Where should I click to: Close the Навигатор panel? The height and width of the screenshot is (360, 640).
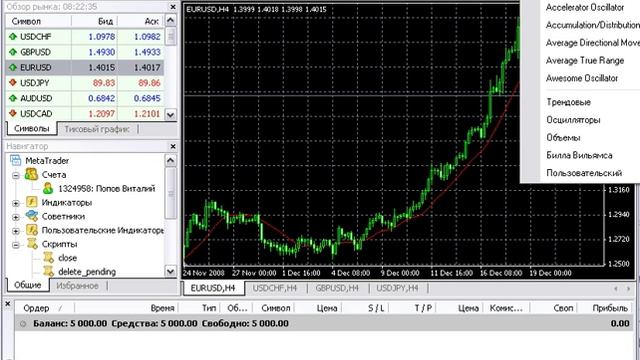pos(173,146)
